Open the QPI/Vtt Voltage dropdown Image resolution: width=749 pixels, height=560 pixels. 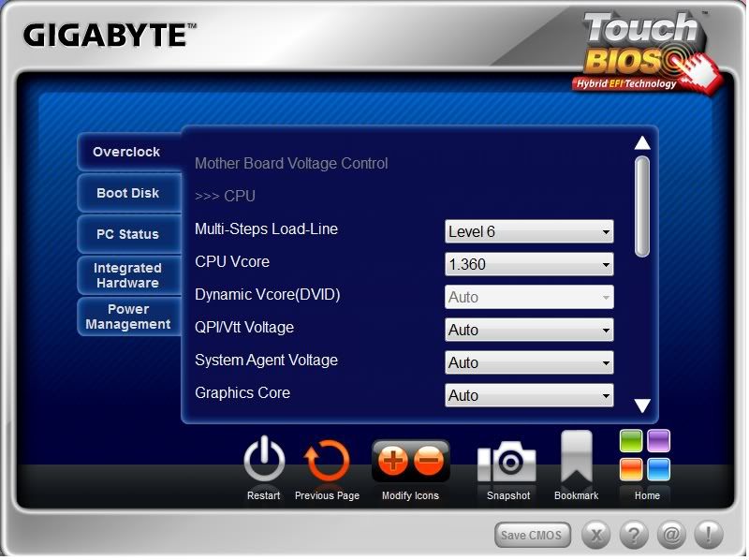point(529,330)
